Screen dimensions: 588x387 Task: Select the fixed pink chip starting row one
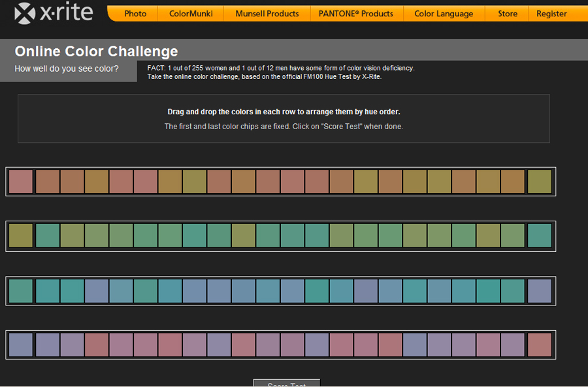pyautogui.click(x=20, y=181)
